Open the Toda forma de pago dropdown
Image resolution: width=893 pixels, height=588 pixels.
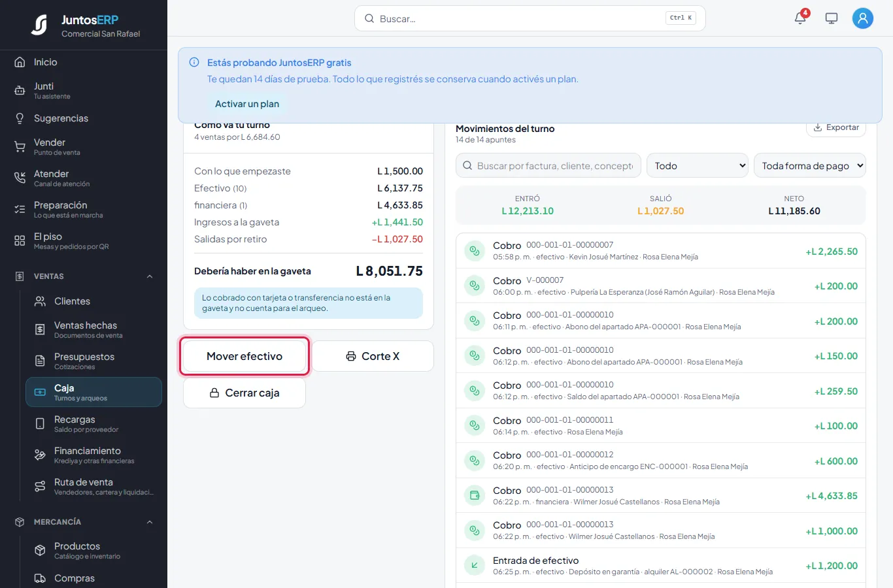point(810,166)
